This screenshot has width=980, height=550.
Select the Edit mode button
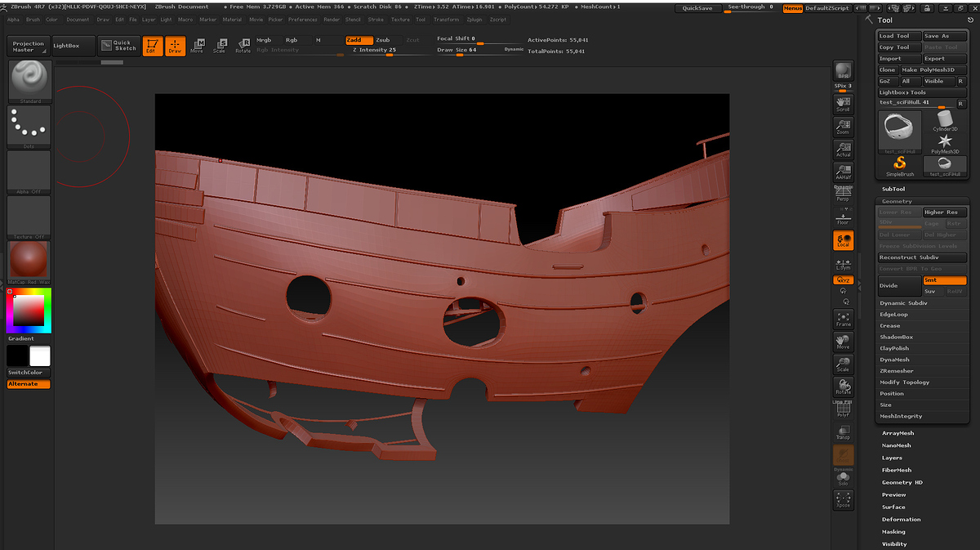click(x=152, y=47)
